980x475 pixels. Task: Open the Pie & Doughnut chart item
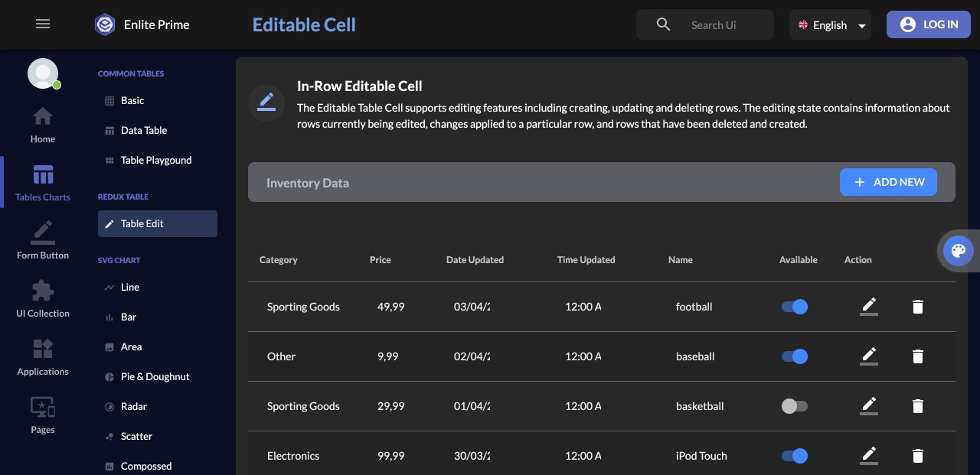[155, 376]
